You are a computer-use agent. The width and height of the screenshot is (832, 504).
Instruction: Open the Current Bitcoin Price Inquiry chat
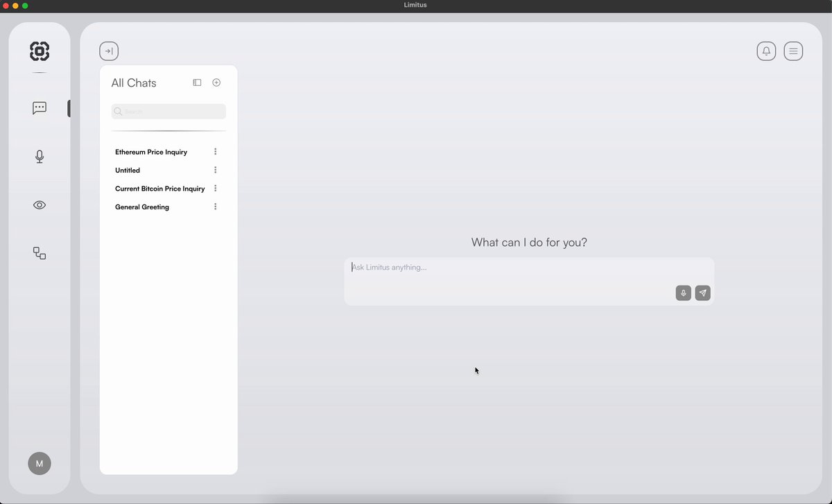tap(160, 189)
